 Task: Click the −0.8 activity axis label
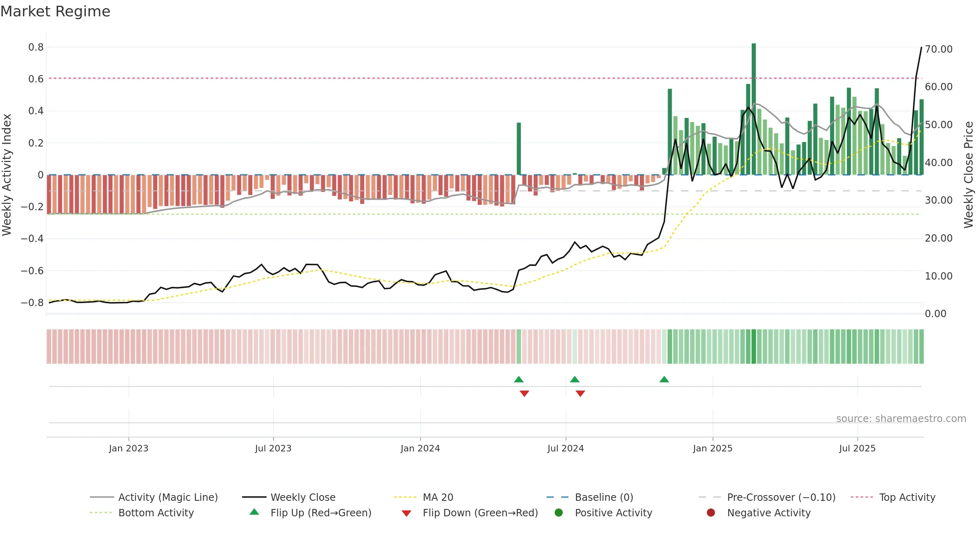[32, 303]
